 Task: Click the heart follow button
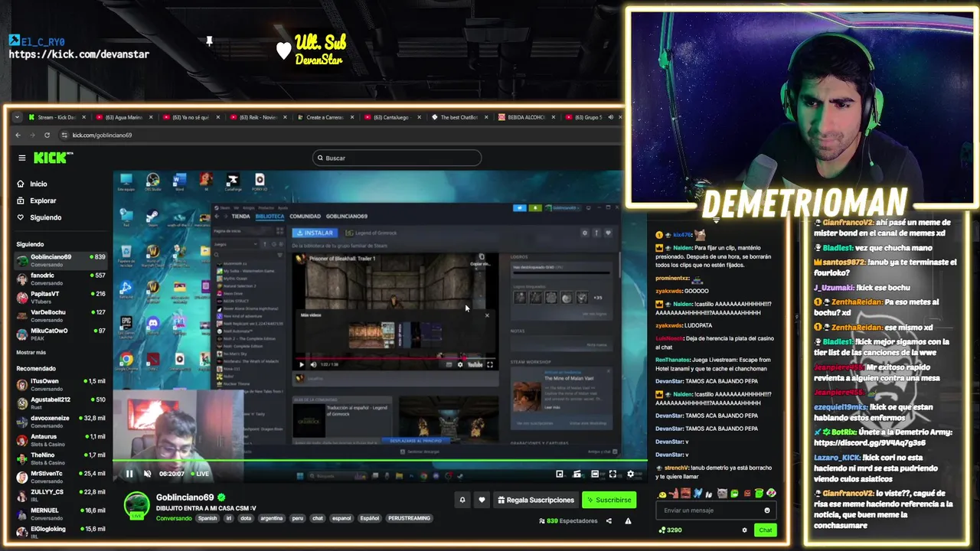[x=482, y=500]
